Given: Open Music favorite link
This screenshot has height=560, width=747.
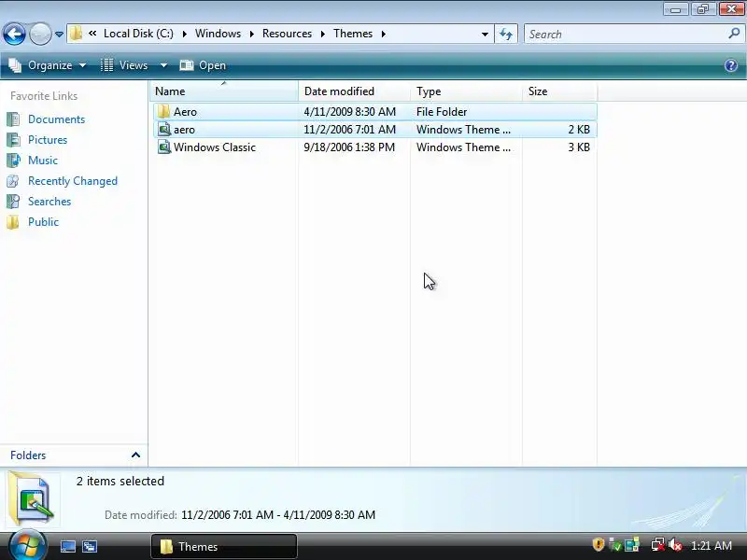Looking at the screenshot, I should click(43, 160).
